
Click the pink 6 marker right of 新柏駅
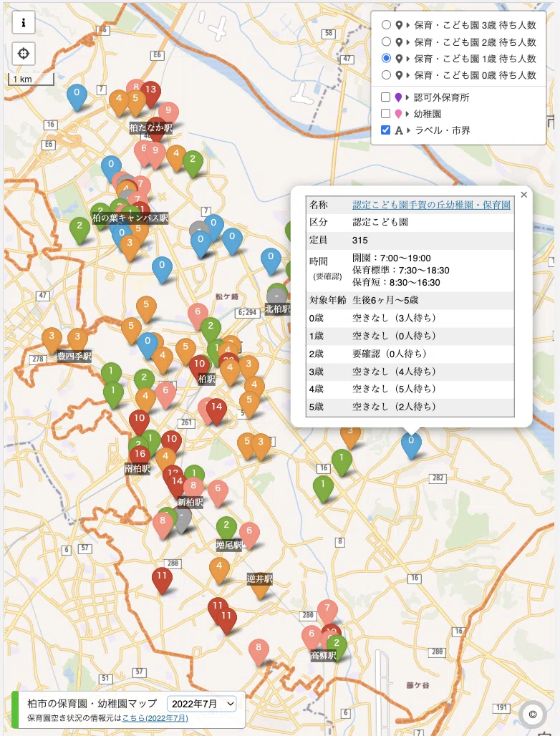(218, 492)
